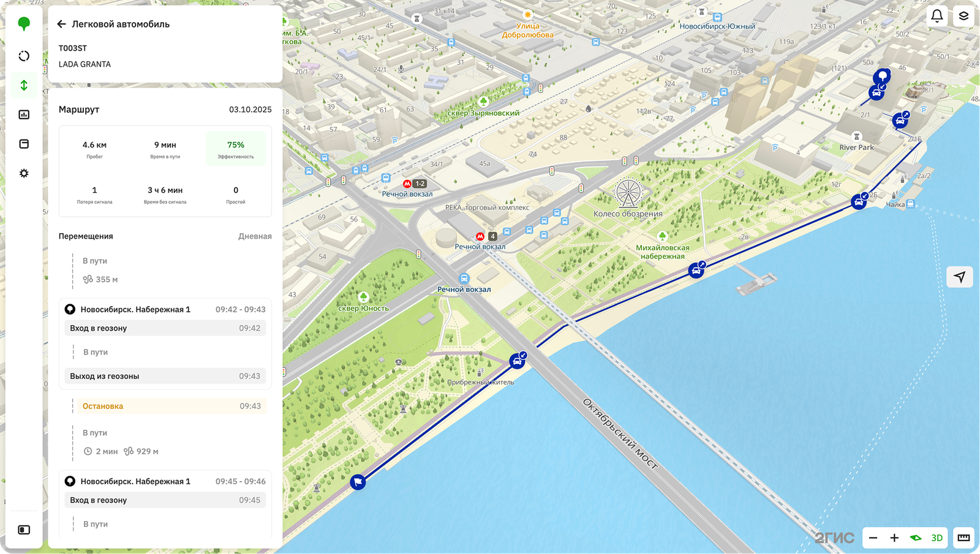Image resolution: width=980 pixels, height=554 pixels.
Task: Activate the ruler measurement tool on the map
Action: pos(963,538)
